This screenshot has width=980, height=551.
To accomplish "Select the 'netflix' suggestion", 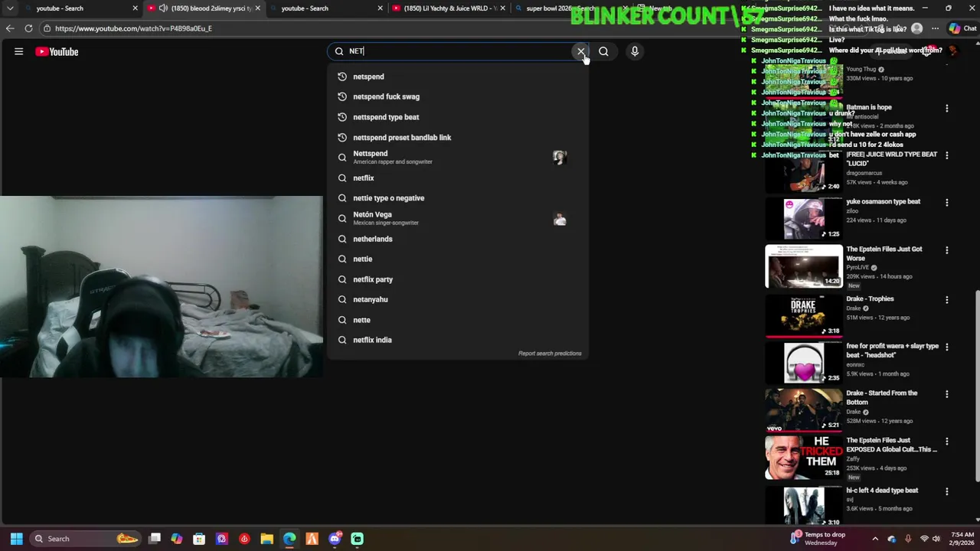I will [458, 178].
